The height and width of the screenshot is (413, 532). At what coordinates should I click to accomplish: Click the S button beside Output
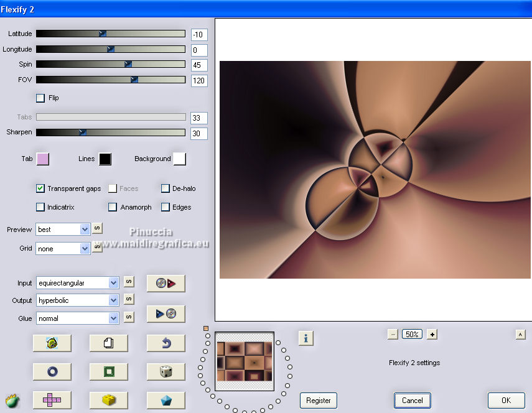[129, 299]
